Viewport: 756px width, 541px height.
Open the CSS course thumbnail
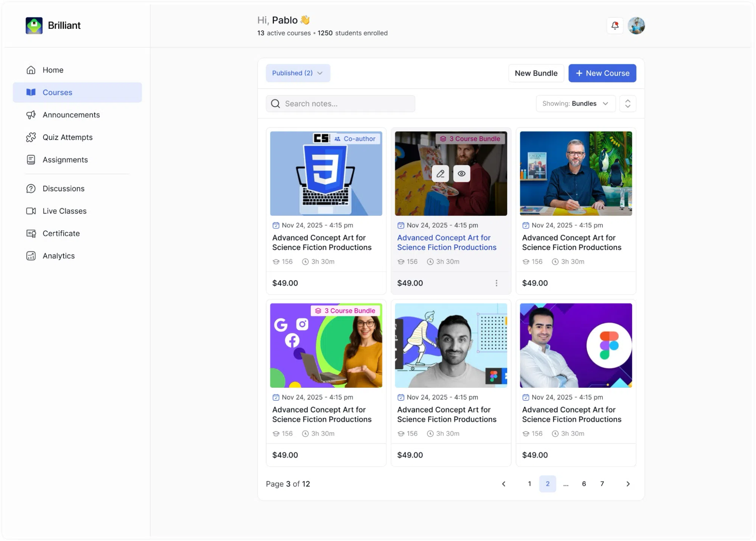[x=326, y=174]
